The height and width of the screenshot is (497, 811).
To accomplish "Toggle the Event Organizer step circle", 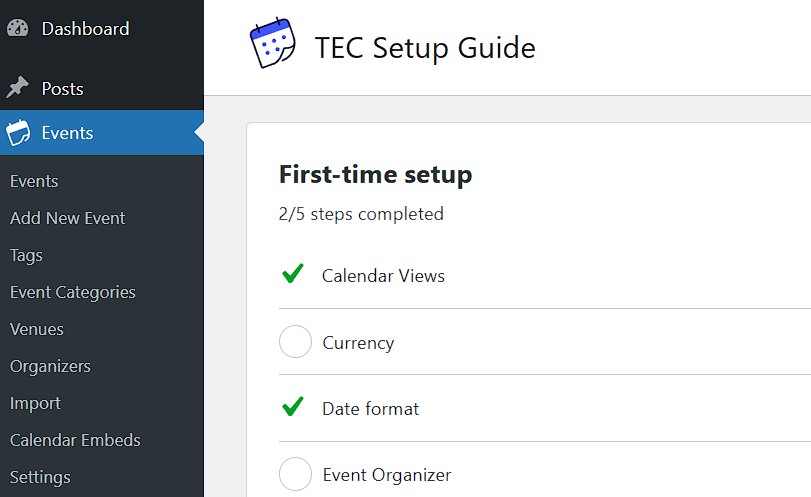I will (295, 474).
